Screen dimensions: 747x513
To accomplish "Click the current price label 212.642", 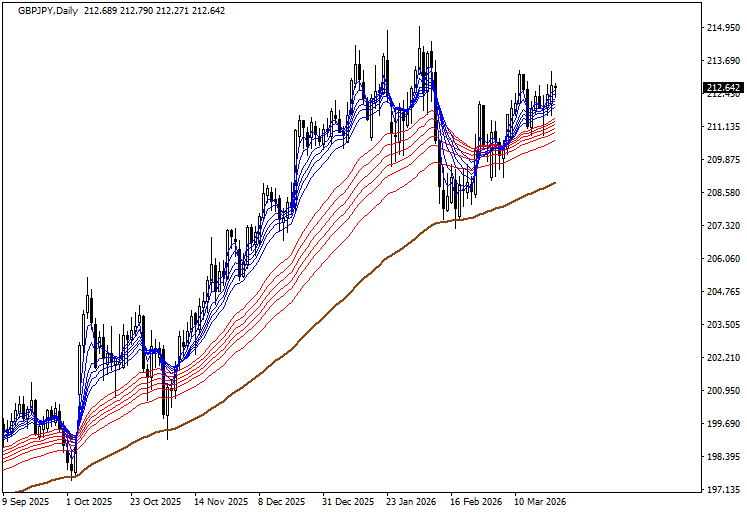I will [720, 88].
